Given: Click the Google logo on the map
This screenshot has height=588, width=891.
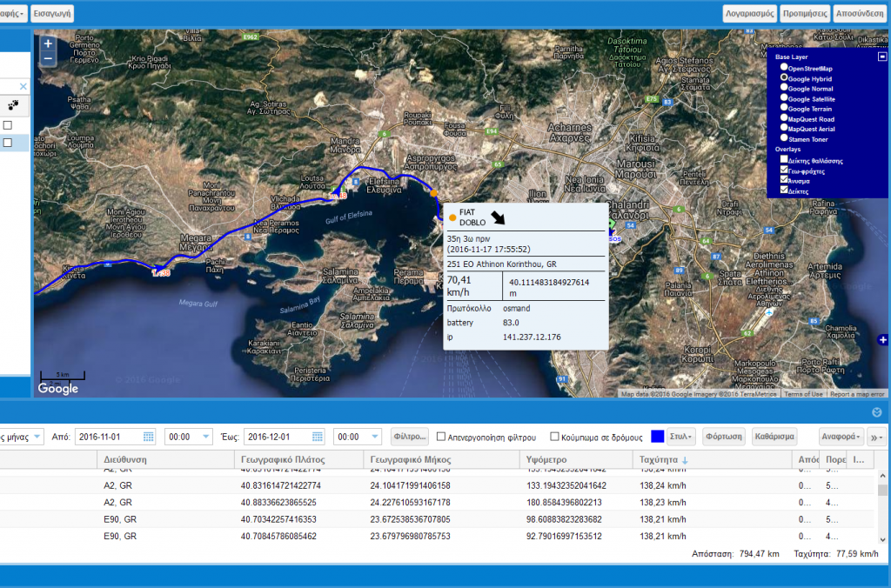Looking at the screenshot, I should tap(58, 389).
